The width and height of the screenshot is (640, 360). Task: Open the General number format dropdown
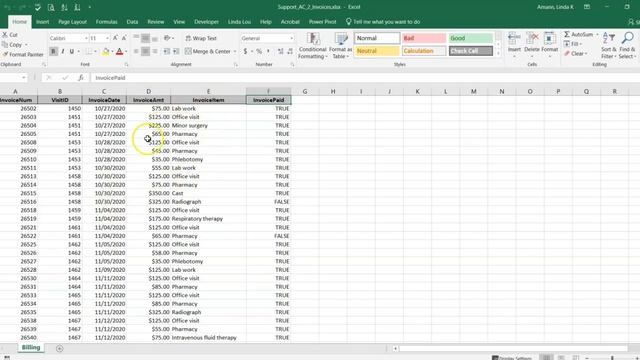pyautogui.click(x=291, y=38)
